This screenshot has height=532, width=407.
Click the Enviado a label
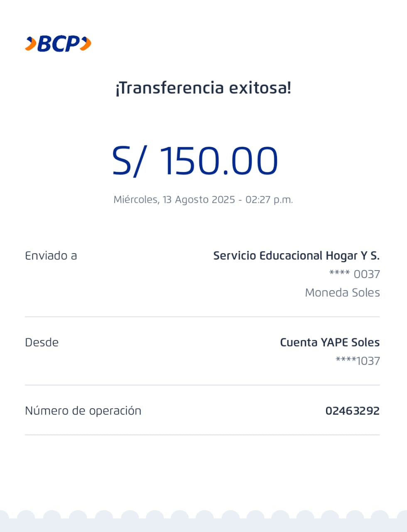[x=51, y=256]
